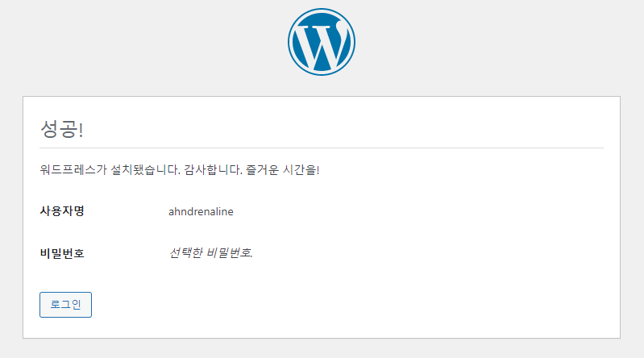Click the 비밀번호 label
Image resolution: width=644 pixels, height=358 pixels.
coord(62,253)
